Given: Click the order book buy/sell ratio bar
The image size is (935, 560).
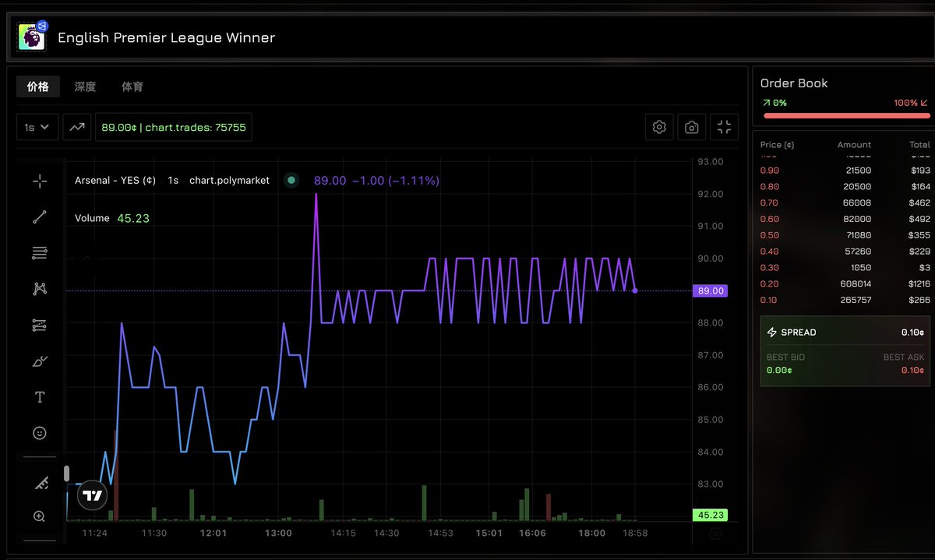Looking at the screenshot, I should pos(847,116).
